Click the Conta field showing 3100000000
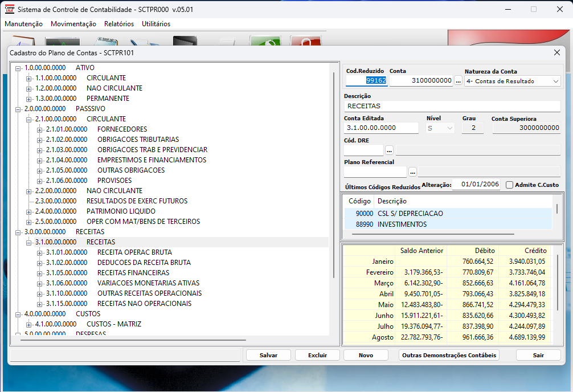This screenshot has width=573, height=392. click(x=421, y=80)
